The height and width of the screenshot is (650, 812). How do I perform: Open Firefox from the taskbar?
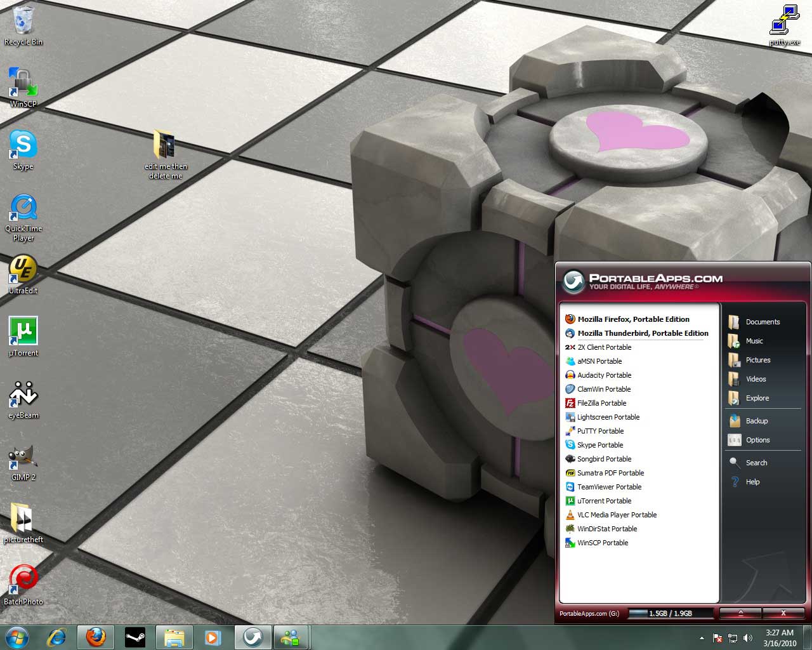pos(96,637)
